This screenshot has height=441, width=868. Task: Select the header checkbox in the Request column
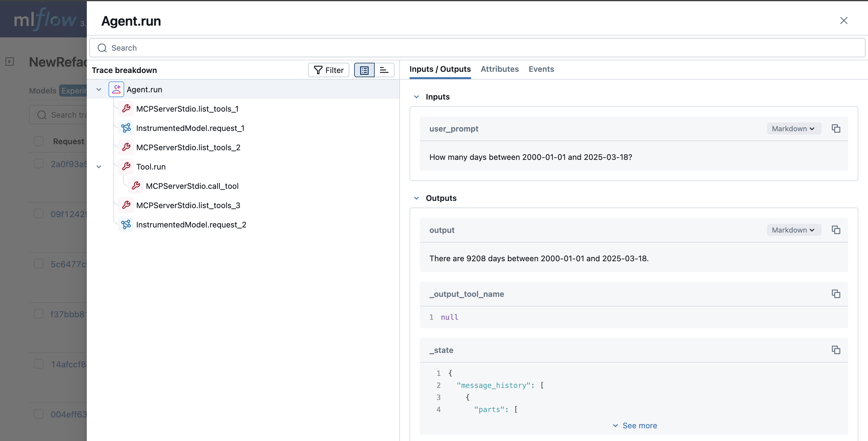tap(38, 141)
